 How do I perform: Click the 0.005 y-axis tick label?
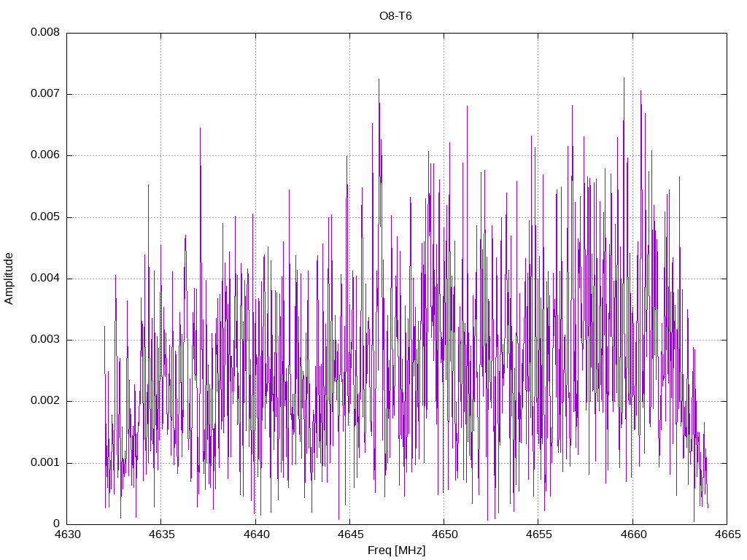(45, 217)
